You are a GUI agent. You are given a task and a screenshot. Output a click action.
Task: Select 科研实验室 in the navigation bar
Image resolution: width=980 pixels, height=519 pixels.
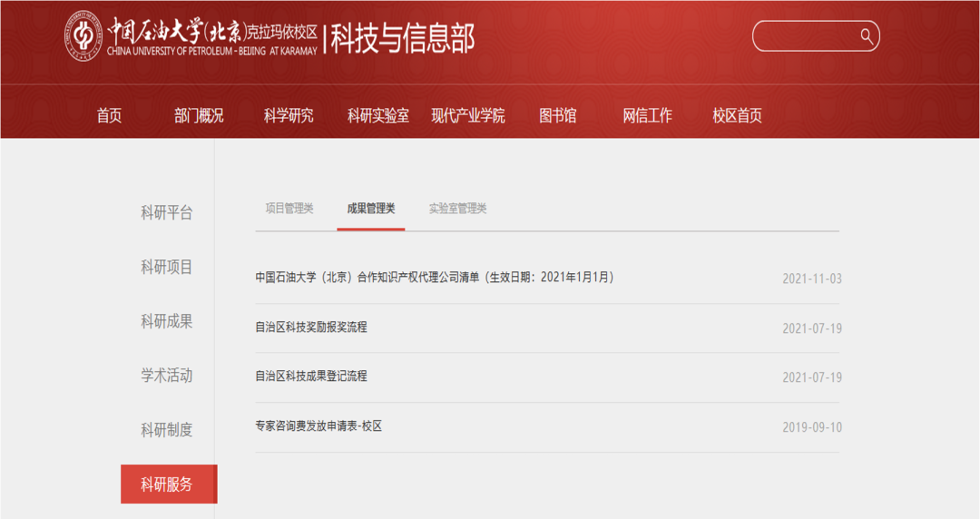377,115
